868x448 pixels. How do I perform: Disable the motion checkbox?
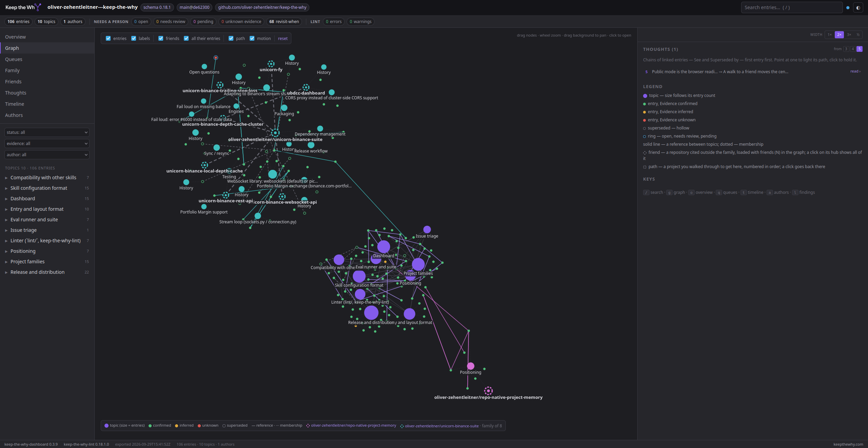click(x=252, y=38)
